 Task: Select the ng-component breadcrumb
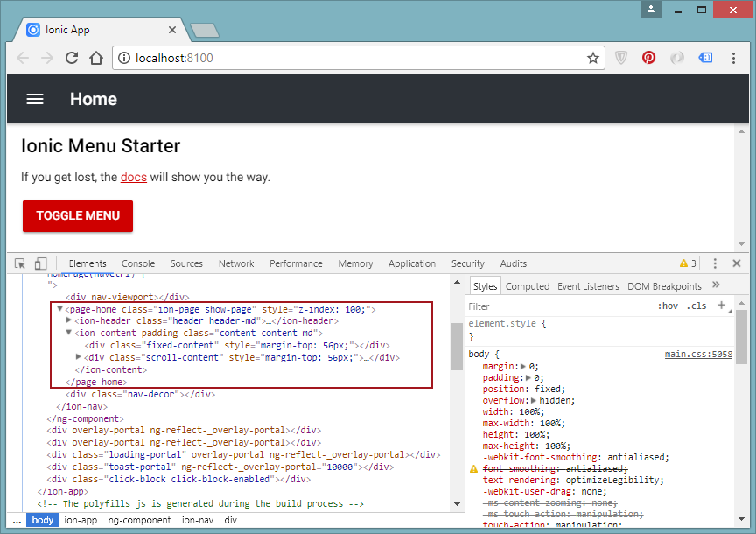click(139, 520)
